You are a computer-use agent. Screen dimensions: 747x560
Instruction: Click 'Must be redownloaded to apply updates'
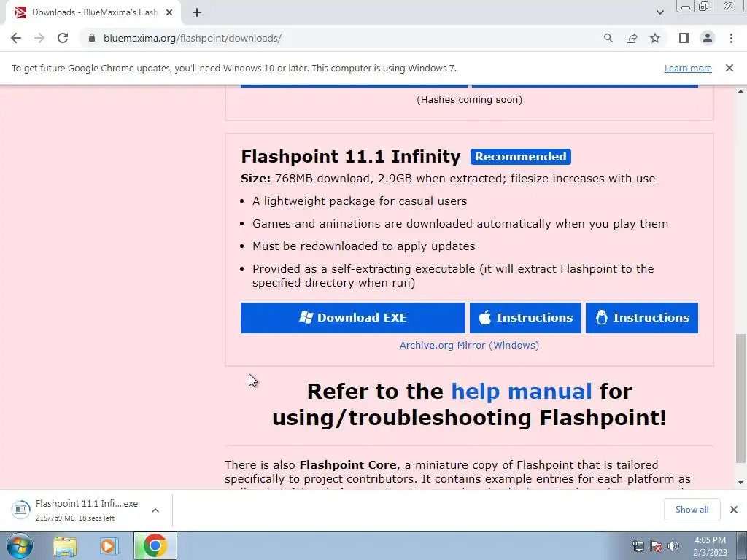point(363,246)
